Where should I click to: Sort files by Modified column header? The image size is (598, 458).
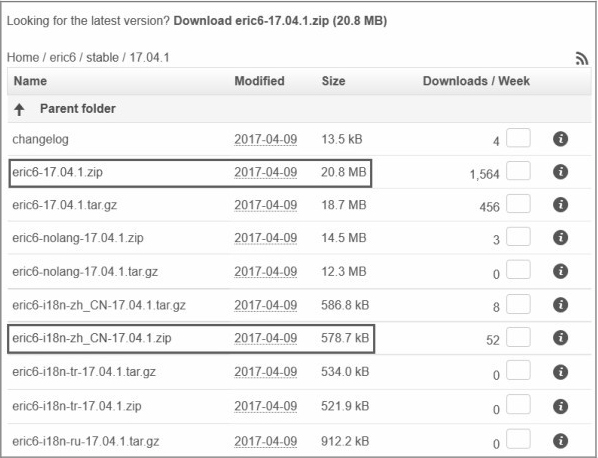259,81
